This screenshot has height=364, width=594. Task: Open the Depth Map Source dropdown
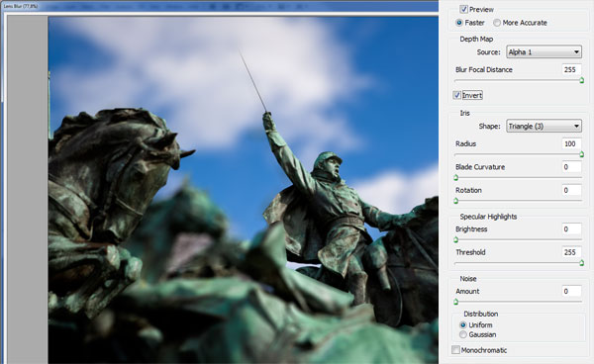click(544, 51)
